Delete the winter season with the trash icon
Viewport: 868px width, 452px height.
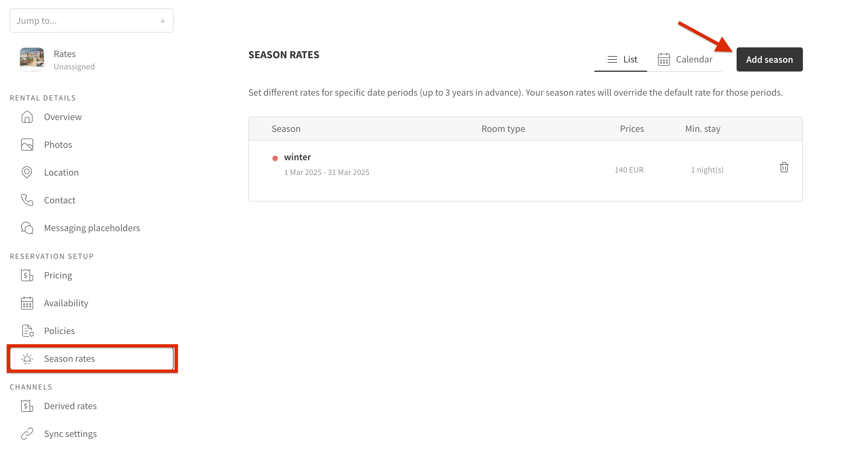pos(785,167)
